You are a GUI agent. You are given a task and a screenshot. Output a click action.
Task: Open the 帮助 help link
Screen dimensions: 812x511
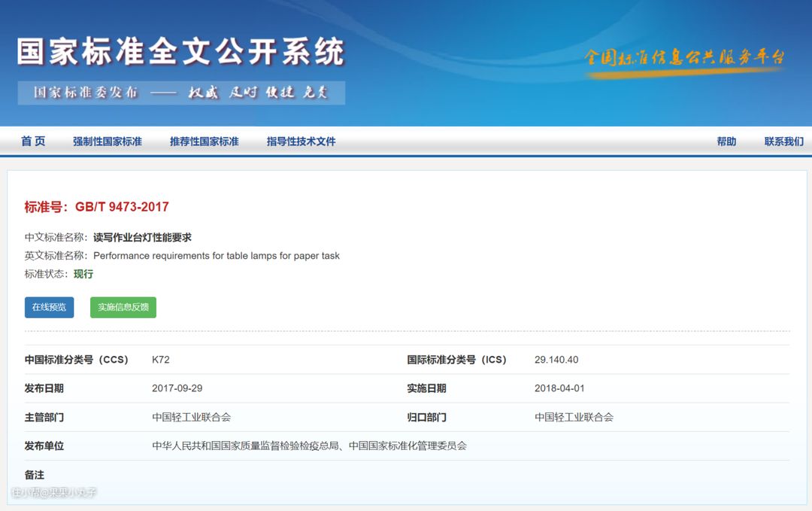726,141
